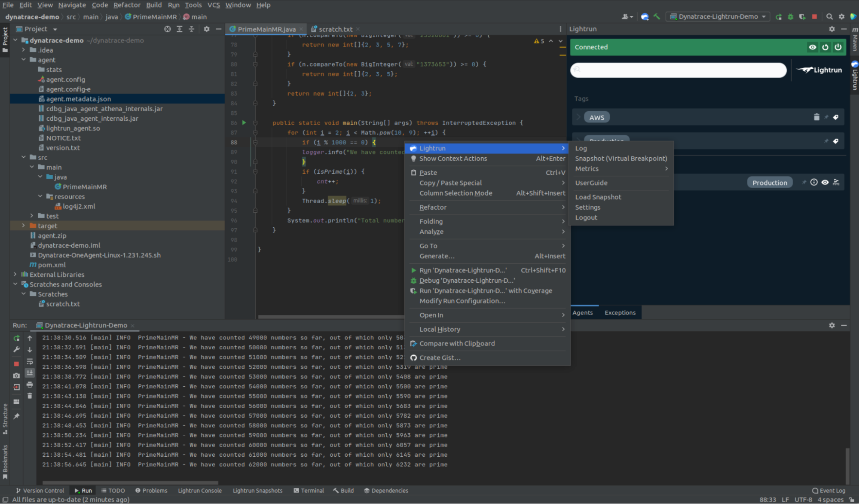This screenshot has width=859, height=504.
Task: Toggle the eye icon in Connected bar
Action: coord(812,47)
